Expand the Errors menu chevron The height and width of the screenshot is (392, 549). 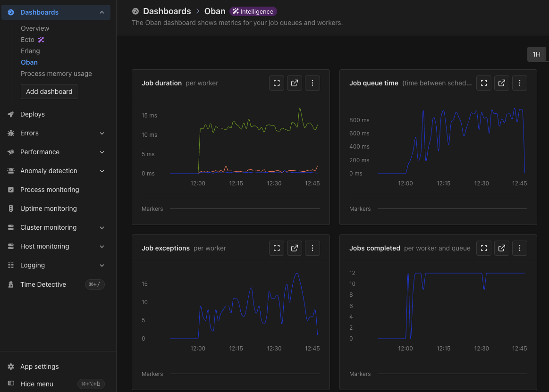click(102, 133)
